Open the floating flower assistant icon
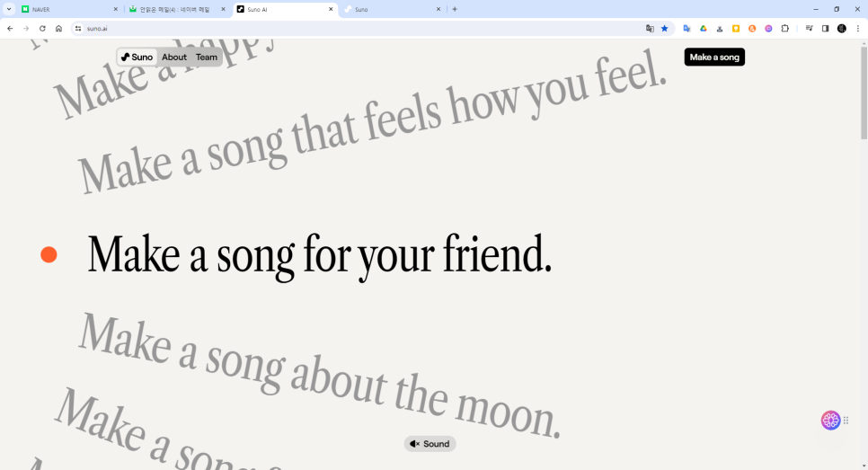The image size is (868, 470). pyautogui.click(x=830, y=421)
